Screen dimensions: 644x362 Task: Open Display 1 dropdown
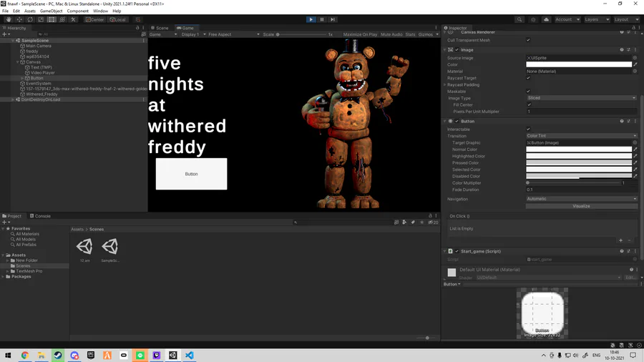point(193,34)
